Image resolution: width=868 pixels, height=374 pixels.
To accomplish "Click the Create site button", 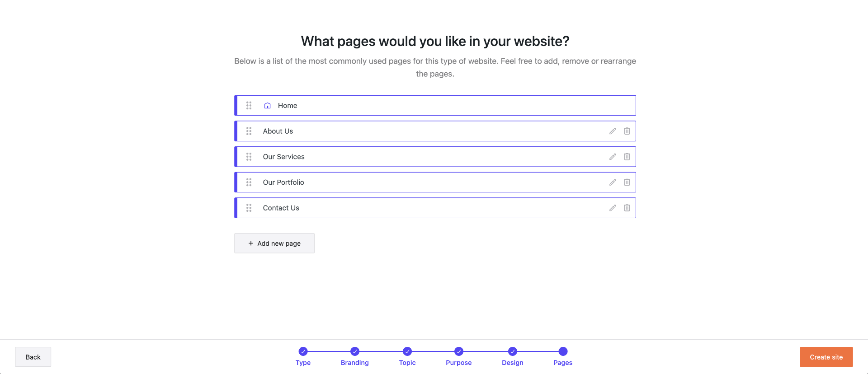I will [x=826, y=357].
